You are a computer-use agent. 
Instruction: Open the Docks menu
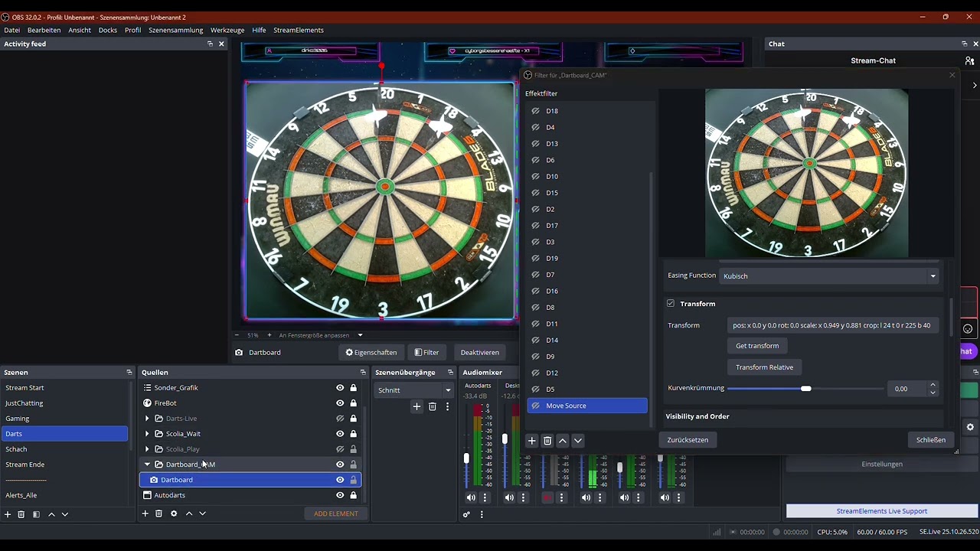tap(108, 30)
